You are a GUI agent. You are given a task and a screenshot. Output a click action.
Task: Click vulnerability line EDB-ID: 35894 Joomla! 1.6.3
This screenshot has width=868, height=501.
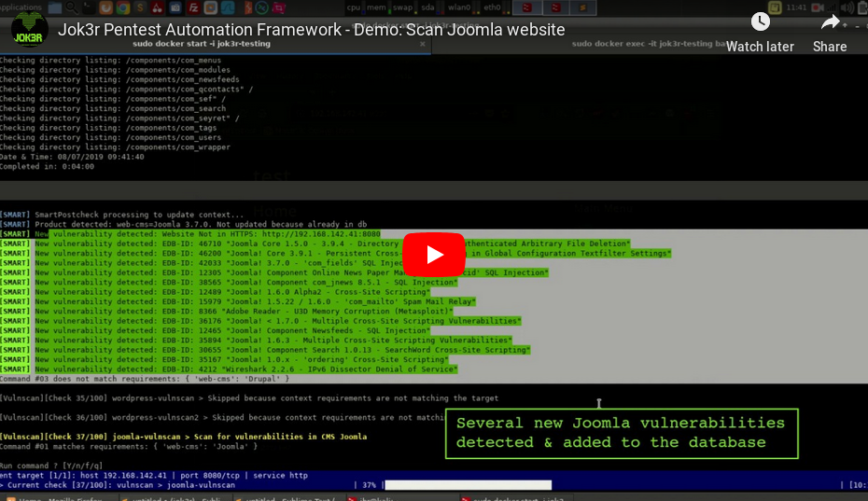(257, 341)
